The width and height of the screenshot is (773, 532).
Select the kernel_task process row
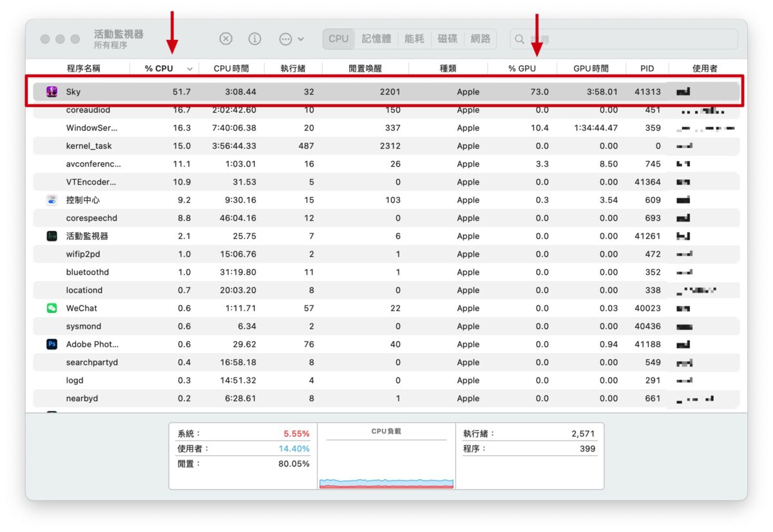click(258, 146)
